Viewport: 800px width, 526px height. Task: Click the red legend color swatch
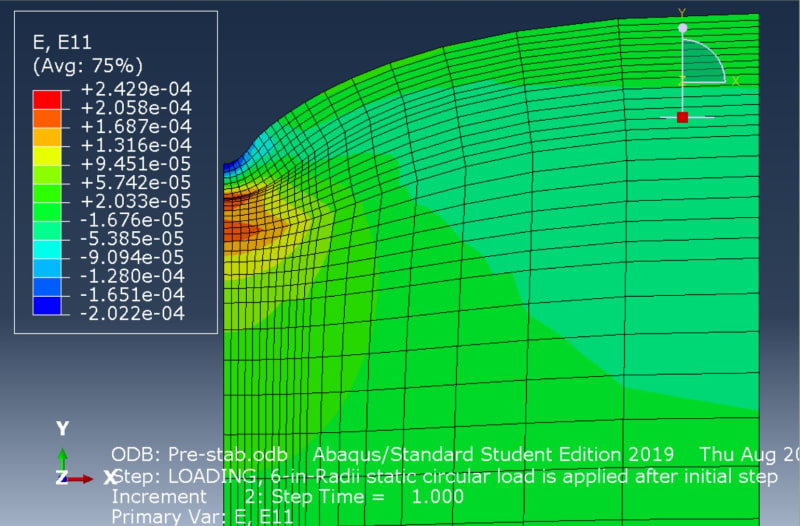[x=47, y=100]
